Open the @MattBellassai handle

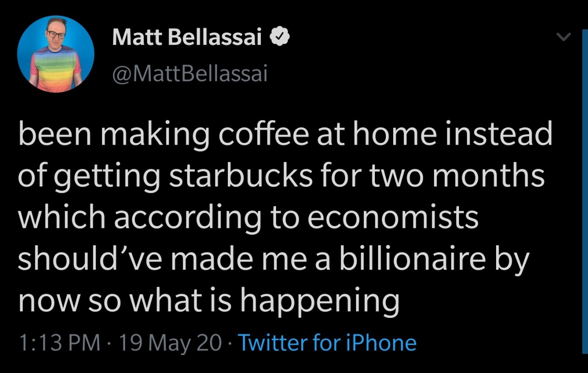[x=190, y=73]
